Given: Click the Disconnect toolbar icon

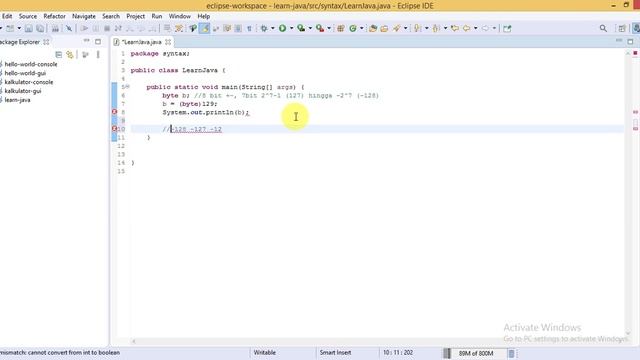Looking at the screenshot, I should click(x=118, y=28).
